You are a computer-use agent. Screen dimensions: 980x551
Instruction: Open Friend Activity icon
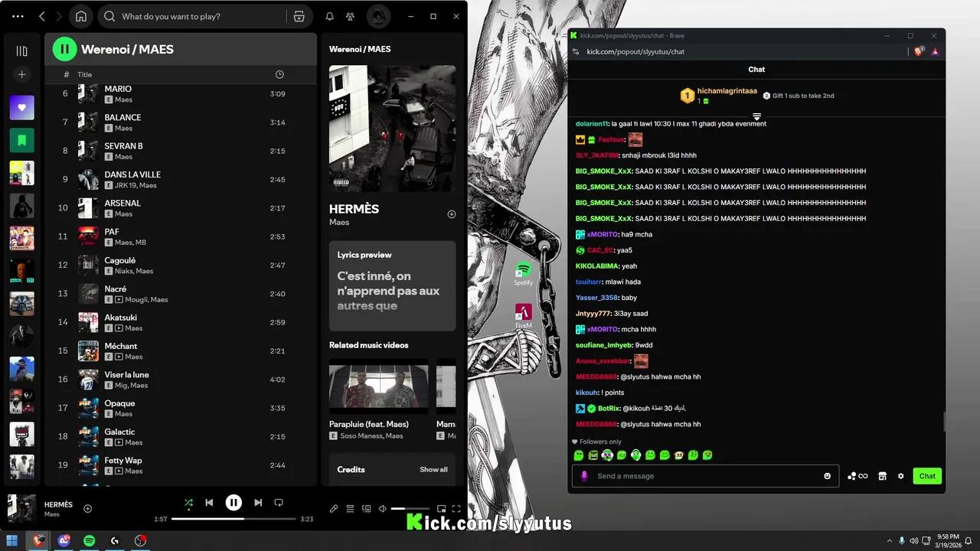350,16
